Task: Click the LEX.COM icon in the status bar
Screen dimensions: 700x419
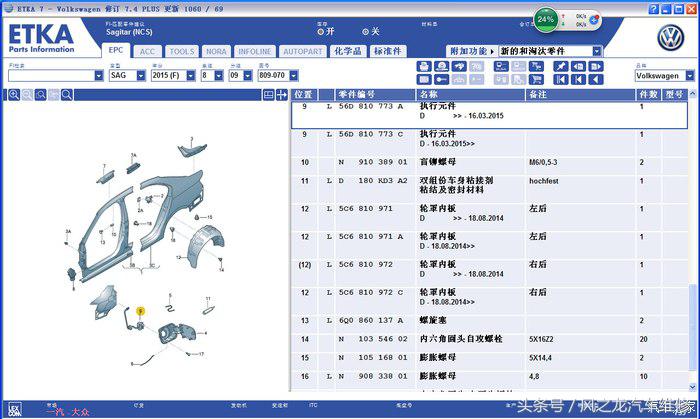Action: pyautogui.click(x=15, y=409)
